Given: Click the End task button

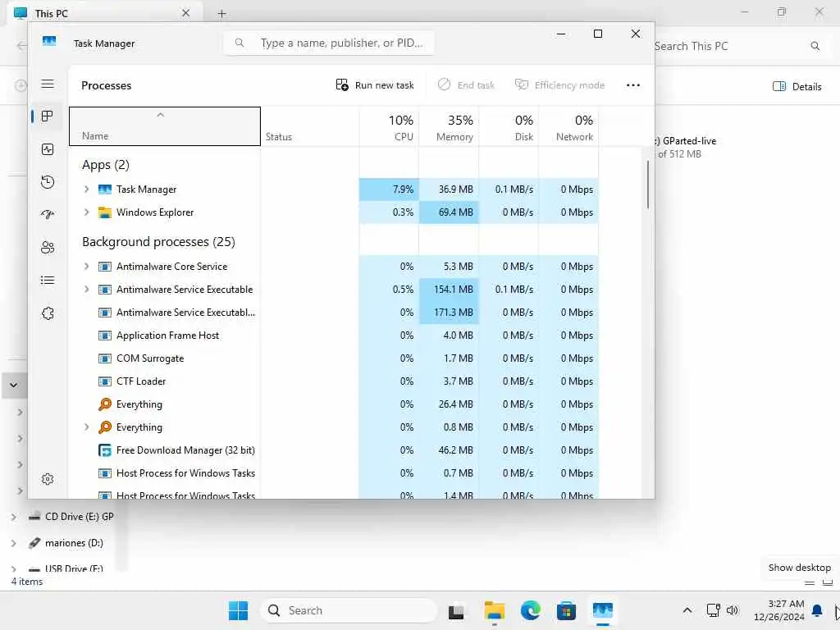Looking at the screenshot, I should (466, 85).
